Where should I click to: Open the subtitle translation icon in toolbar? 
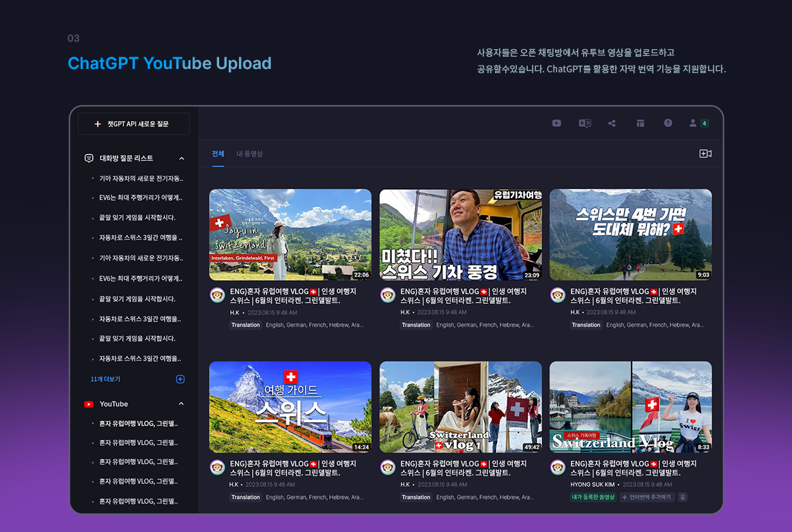click(x=584, y=124)
